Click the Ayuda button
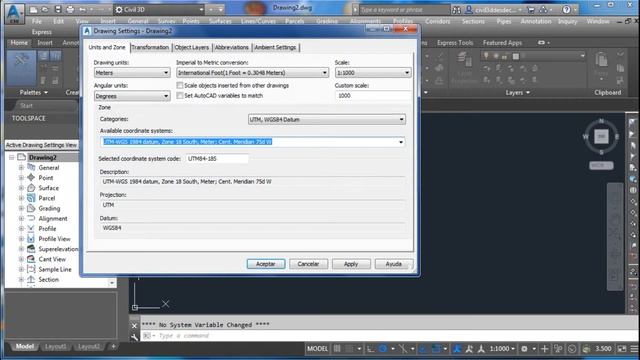Viewport: 640px width, 360px height. pyautogui.click(x=394, y=264)
